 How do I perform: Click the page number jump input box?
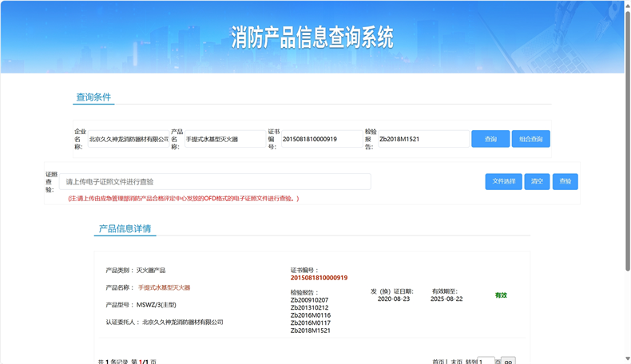tap(486, 361)
